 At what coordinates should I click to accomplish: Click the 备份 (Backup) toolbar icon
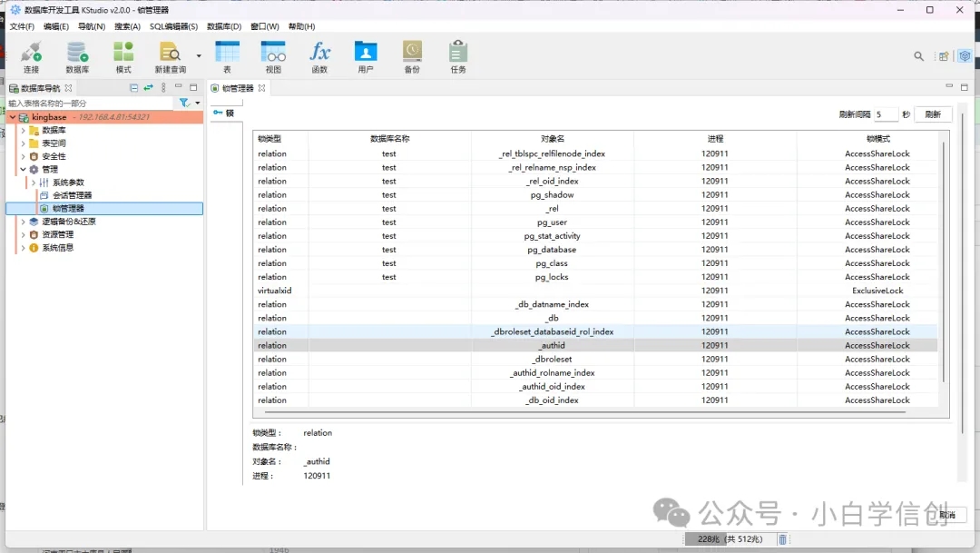pyautogui.click(x=412, y=57)
